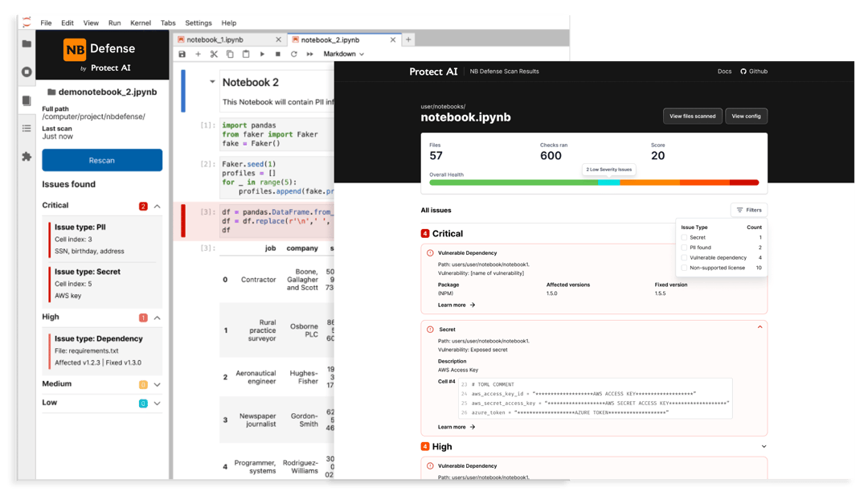Image resolution: width=868 pixels, height=496 pixels.
Task: Open the Kernel menu
Action: 141,23
